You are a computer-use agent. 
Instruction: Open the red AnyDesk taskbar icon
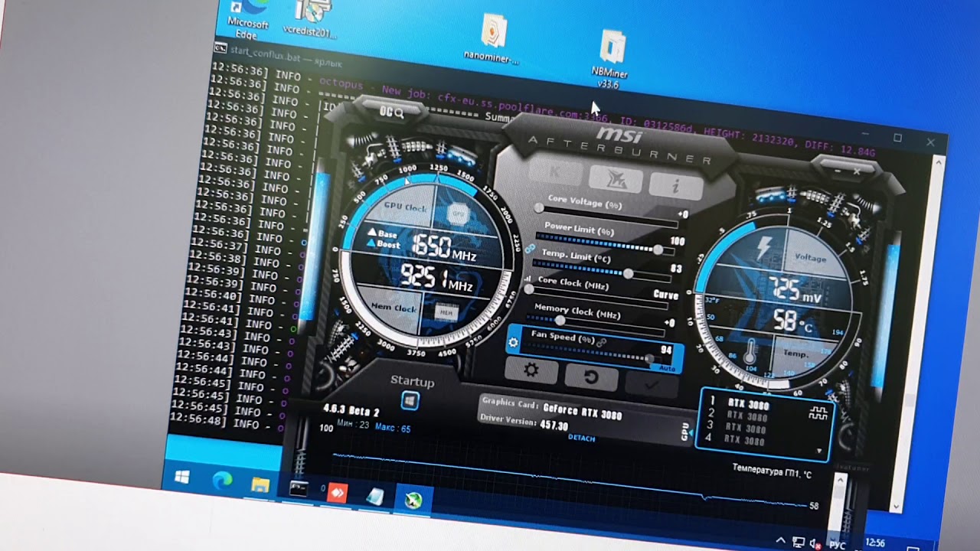point(337,494)
